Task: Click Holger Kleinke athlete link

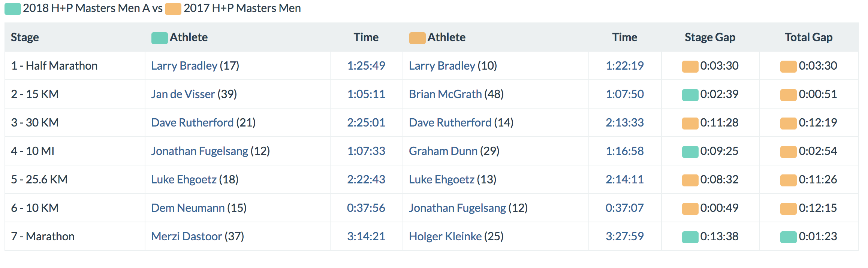Action: point(445,237)
